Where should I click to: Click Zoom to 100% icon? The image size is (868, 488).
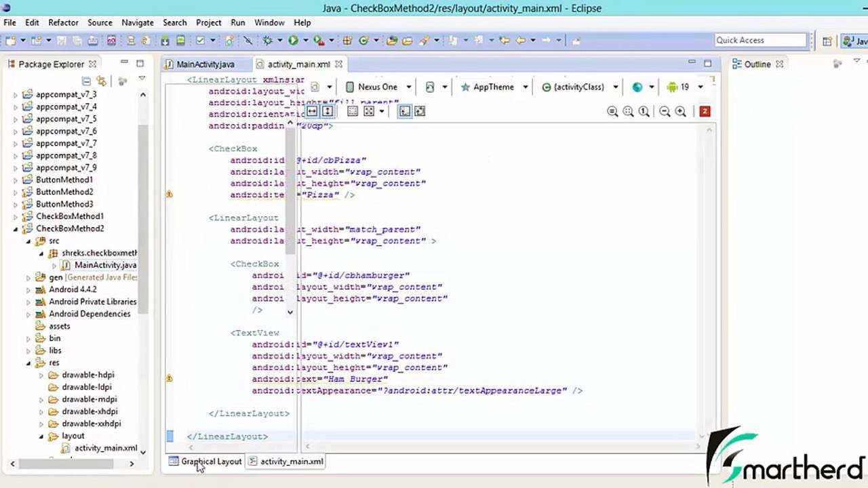[x=644, y=111]
